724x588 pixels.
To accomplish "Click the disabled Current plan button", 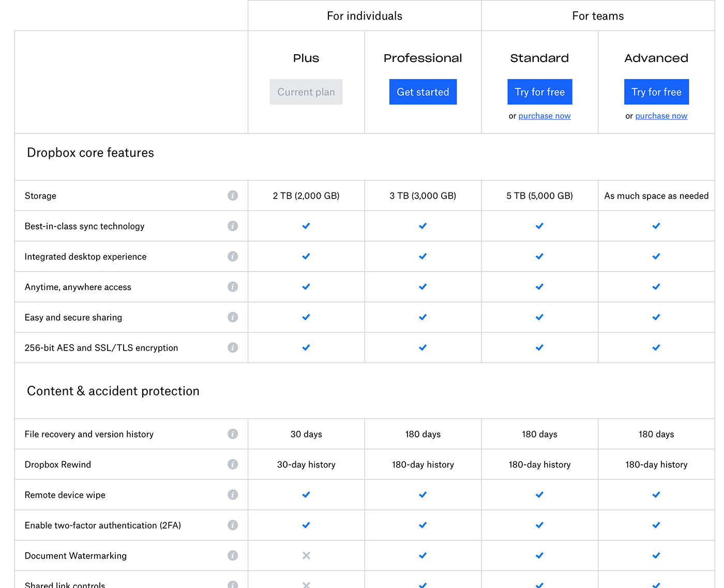I will tap(306, 92).
